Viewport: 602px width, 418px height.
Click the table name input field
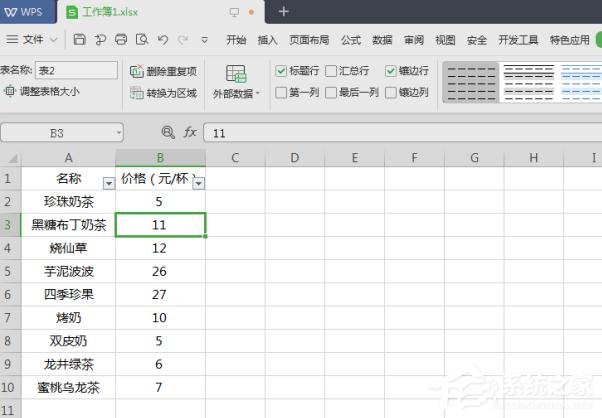[74, 71]
